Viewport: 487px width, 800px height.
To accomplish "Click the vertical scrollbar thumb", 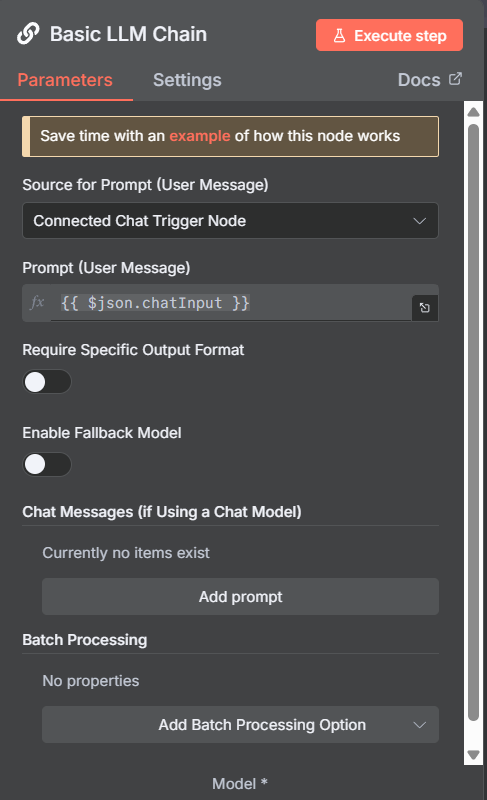I will 474,422.
